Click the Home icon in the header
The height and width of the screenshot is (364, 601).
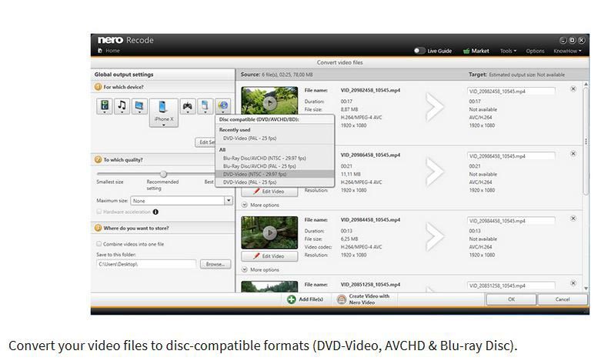point(100,51)
